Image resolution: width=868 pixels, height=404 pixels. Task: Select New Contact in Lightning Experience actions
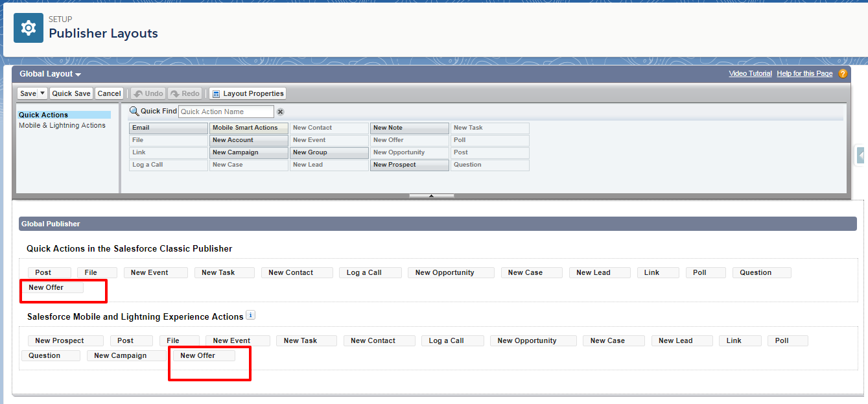379,340
